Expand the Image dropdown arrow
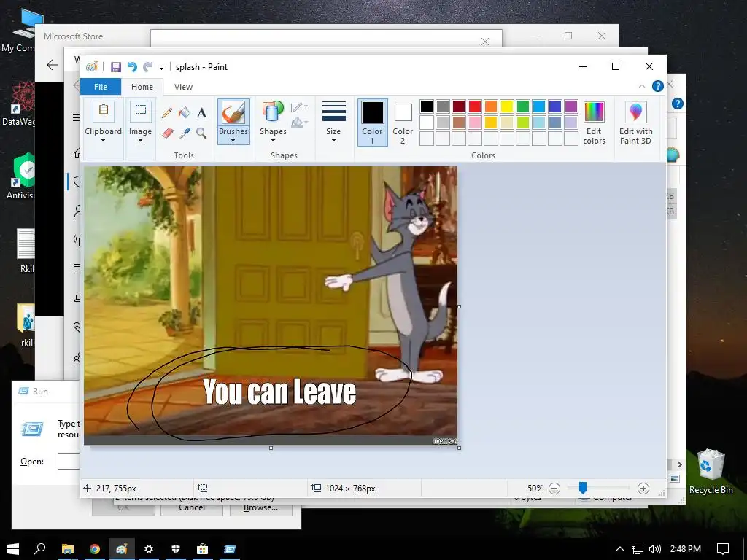 point(140,141)
